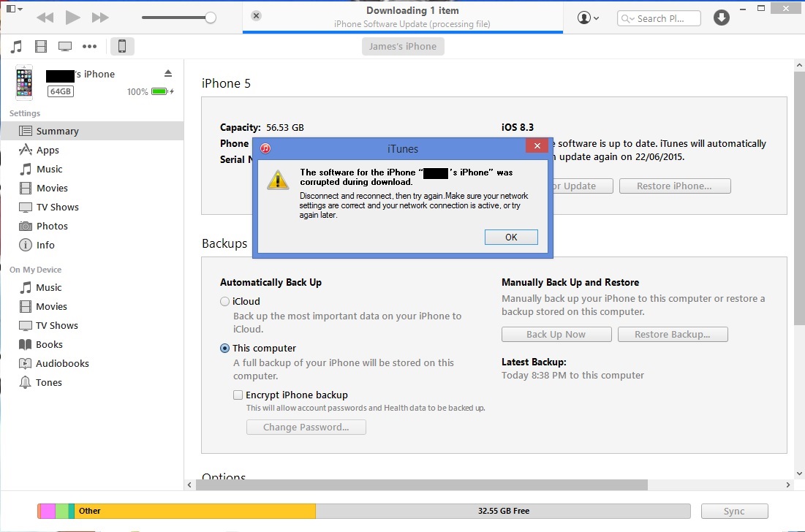Click the horizontal scrollbar left arrow

click(x=189, y=484)
